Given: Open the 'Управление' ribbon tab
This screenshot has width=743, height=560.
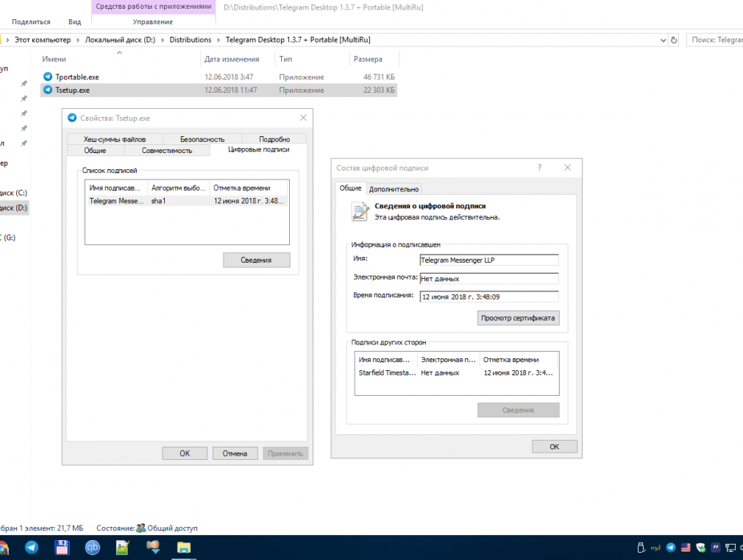Looking at the screenshot, I should tap(152, 22).
